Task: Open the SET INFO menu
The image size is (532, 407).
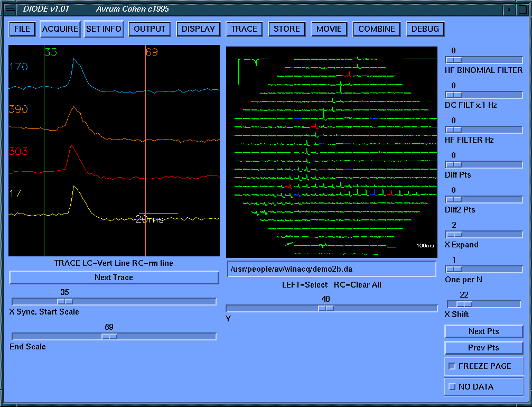Action: 104,29
